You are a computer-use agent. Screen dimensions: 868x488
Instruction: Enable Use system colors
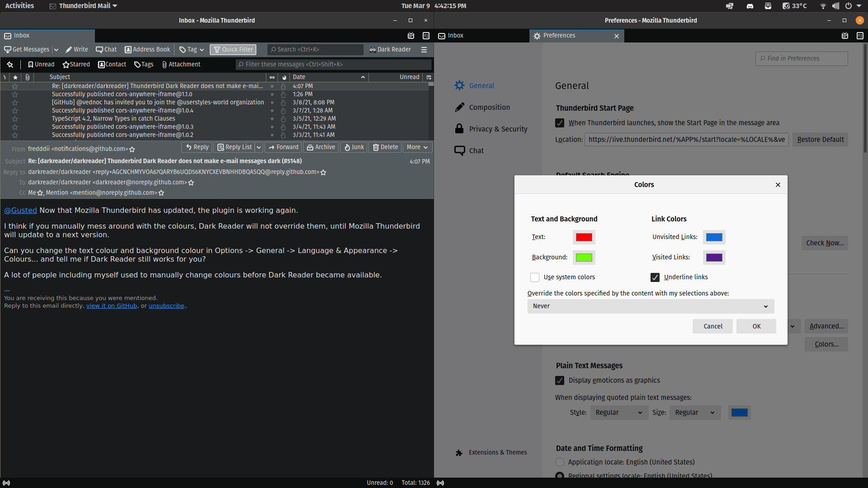[x=534, y=277]
